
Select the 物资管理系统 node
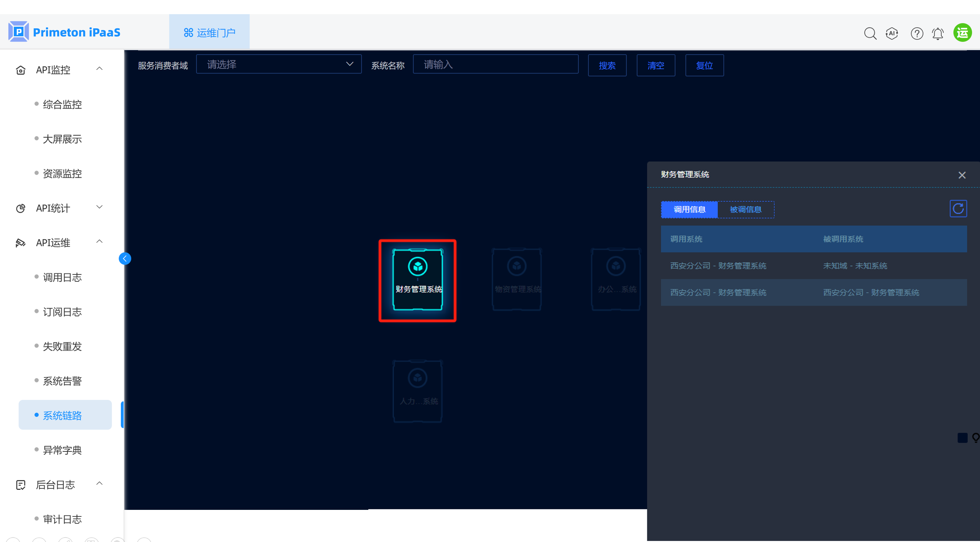517,280
